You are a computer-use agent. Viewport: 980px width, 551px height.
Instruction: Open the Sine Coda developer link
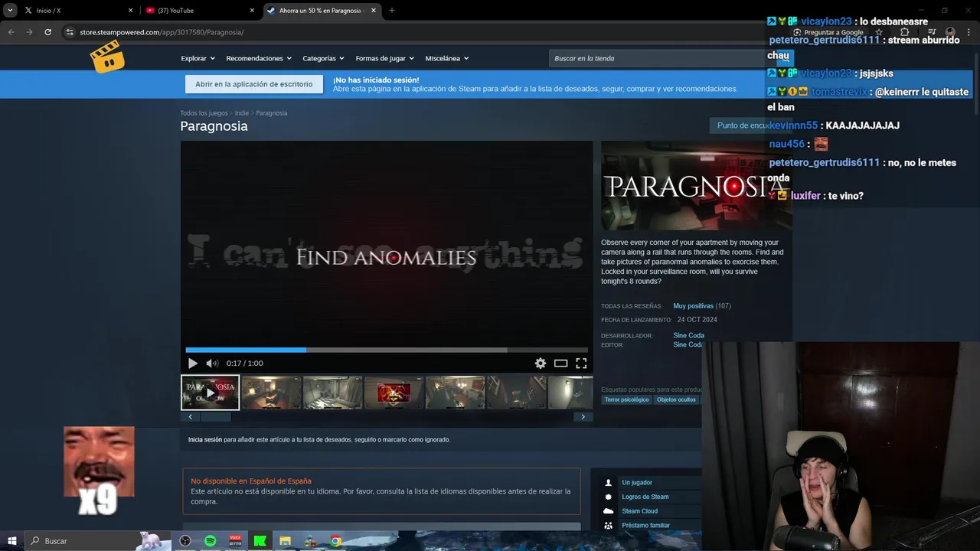tap(688, 335)
